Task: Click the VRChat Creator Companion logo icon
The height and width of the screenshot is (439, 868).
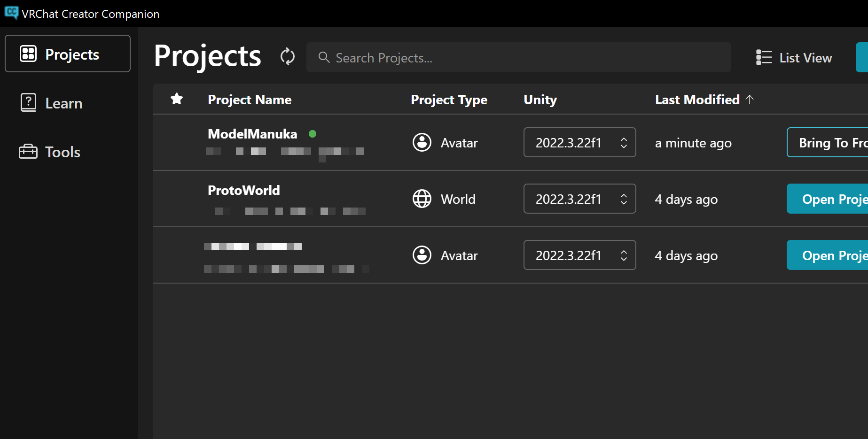Action: coord(11,13)
